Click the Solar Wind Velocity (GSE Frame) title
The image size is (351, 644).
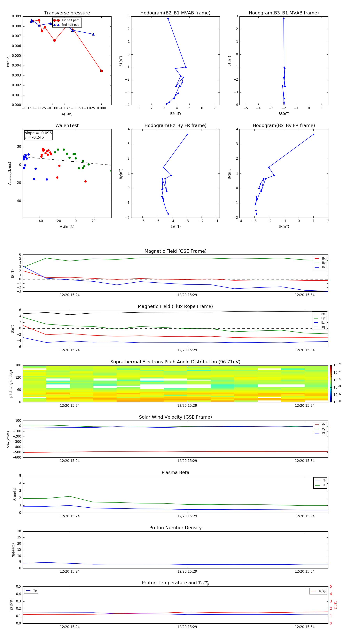click(175, 417)
